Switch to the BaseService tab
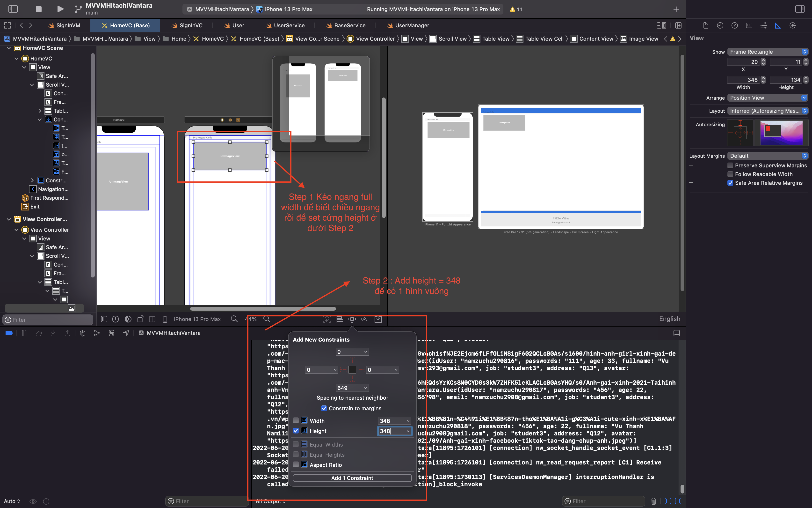 click(x=346, y=26)
